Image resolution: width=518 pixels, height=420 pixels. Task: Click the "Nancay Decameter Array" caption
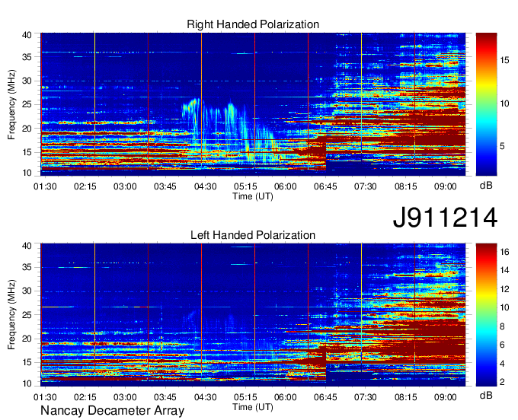tap(112, 410)
